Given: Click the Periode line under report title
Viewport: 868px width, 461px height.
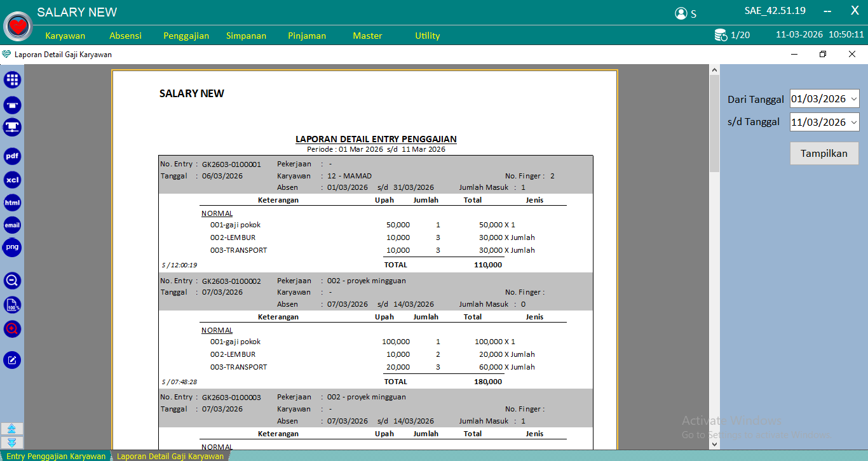Looking at the screenshot, I should (376, 150).
